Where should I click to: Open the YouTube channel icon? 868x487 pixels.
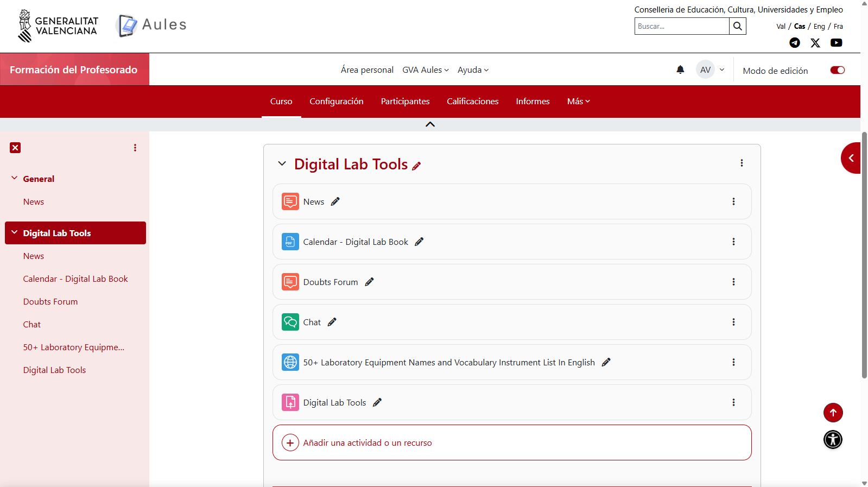tap(836, 43)
